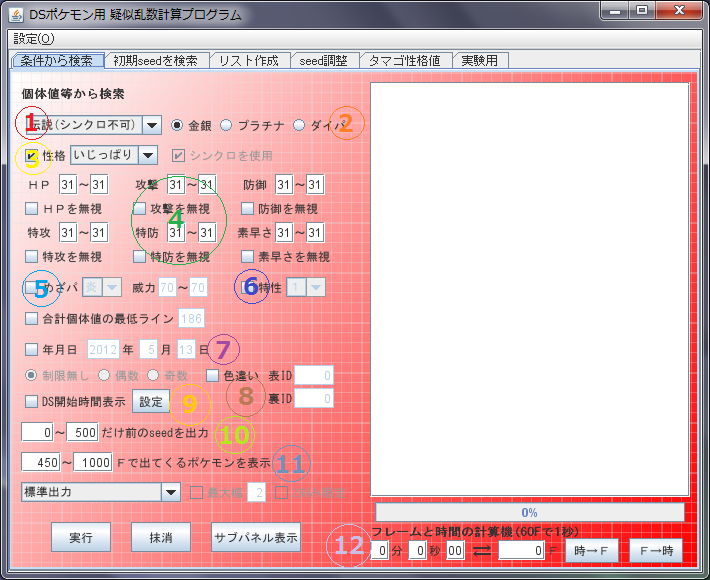
Task: Toggle the 最大幅 checkbox
Action: pyautogui.click(x=196, y=493)
